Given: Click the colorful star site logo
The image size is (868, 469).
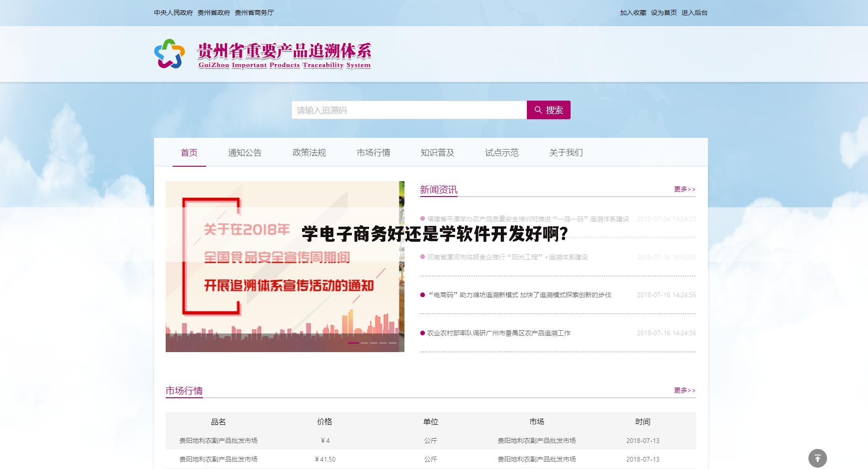Looking at the screenshot, I should tap(169, 54).
